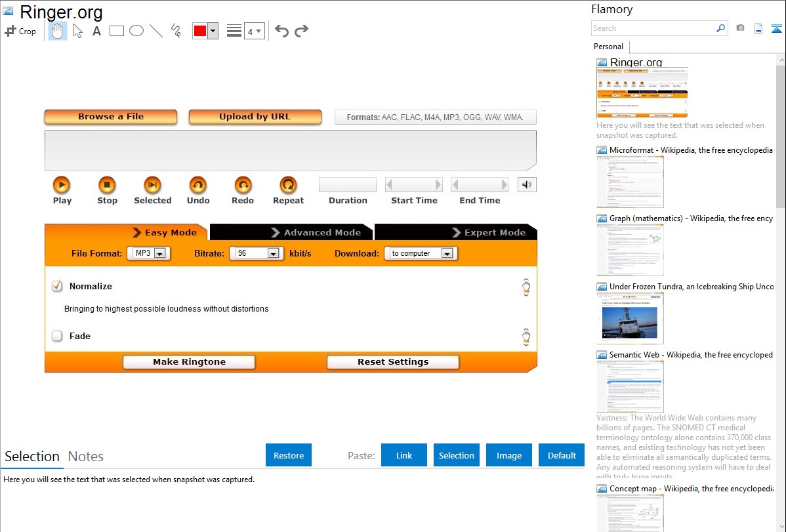Paste as Link button
Viewport: 786px width, 532px height.
click(404, 455)
